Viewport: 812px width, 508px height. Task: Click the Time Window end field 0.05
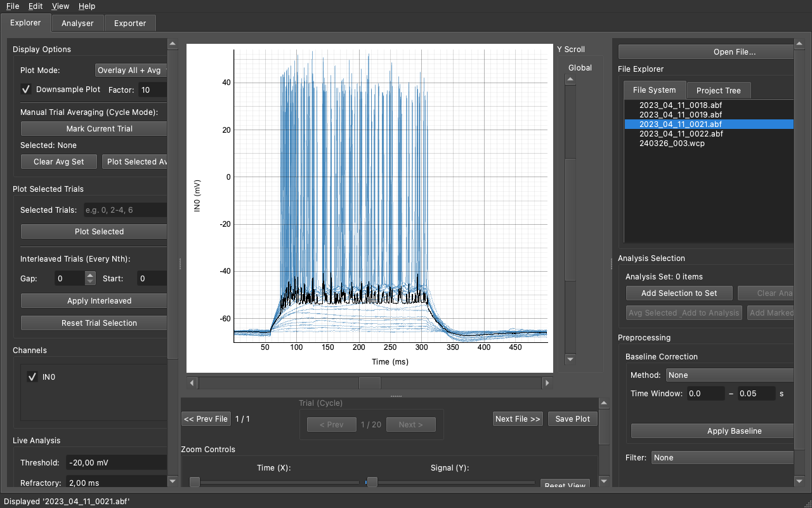[756, 393]
